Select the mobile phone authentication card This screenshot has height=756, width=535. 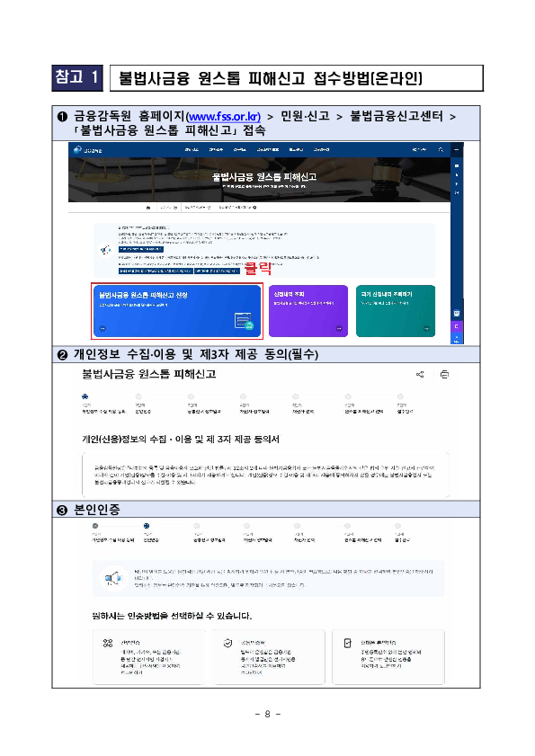click(x=388, y=657)
